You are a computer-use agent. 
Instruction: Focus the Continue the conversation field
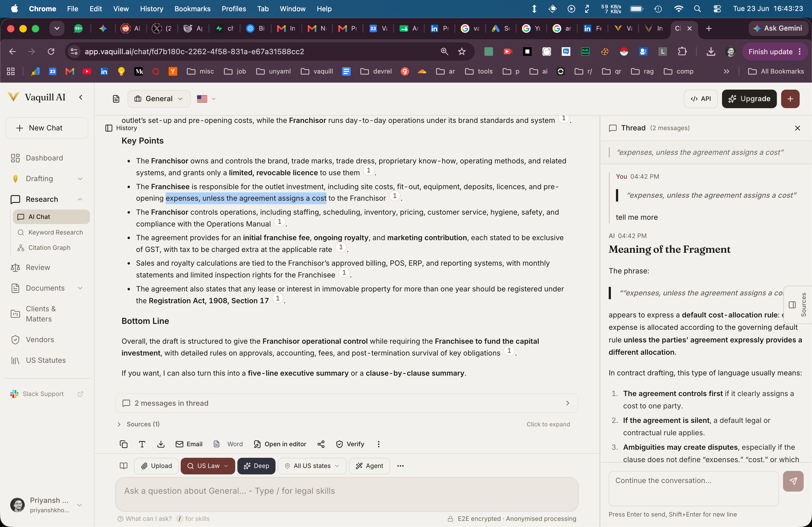(x=693, y=488)
